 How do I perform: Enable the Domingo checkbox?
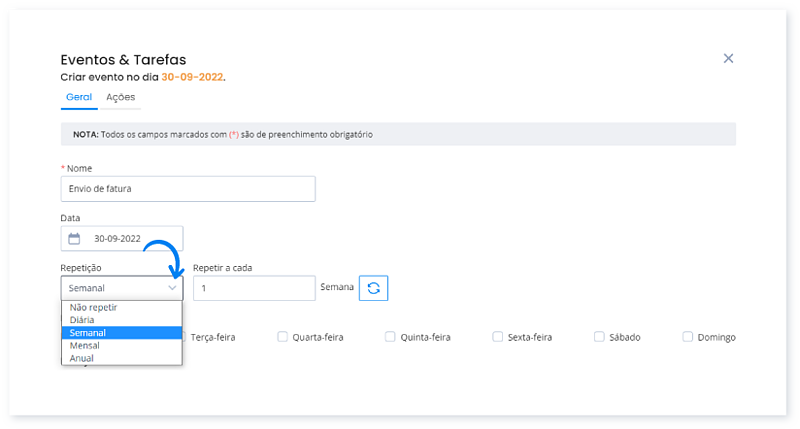tap(688, 337)
